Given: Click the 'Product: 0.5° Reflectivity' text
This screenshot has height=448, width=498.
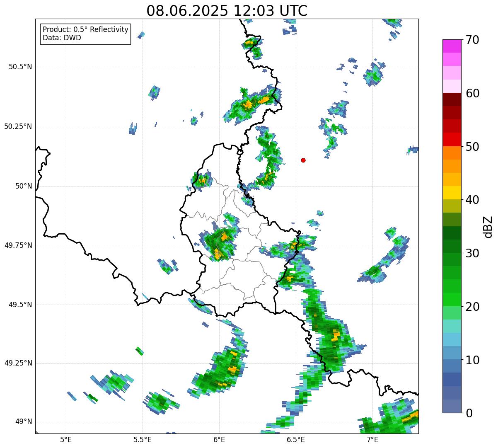Looking at the screenshot, I should (85, 30).
